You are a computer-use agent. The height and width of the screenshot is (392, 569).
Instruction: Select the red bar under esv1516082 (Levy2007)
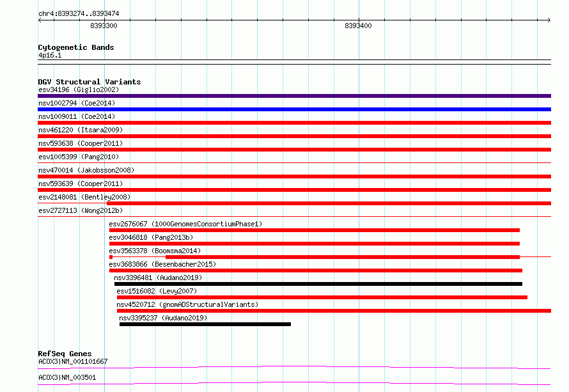coord(322,297)
